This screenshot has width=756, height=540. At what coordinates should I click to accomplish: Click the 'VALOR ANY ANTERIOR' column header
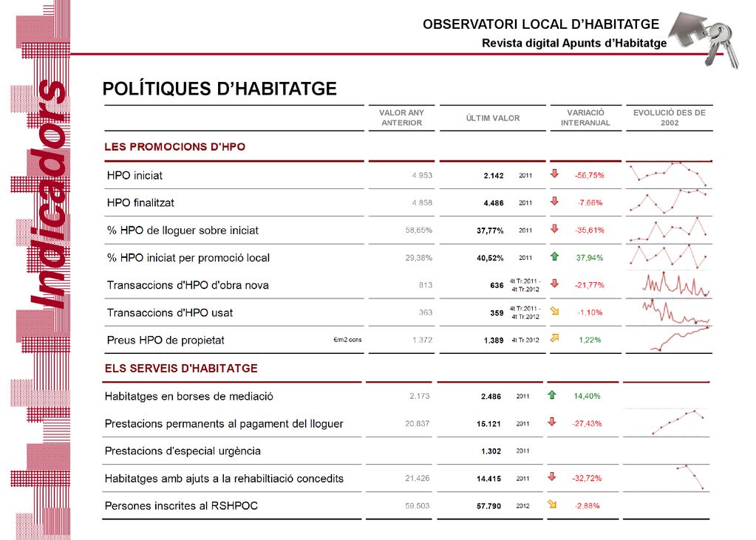pos(401,117)
